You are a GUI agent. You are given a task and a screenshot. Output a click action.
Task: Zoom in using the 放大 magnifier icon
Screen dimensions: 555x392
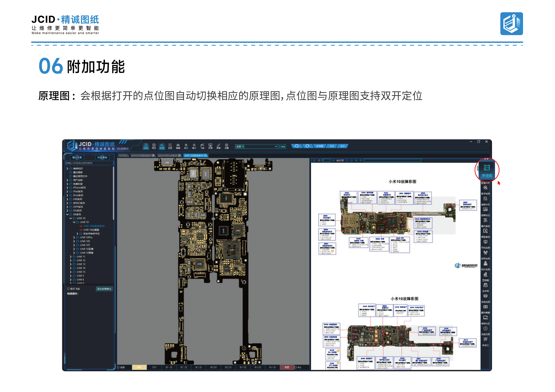186,146
